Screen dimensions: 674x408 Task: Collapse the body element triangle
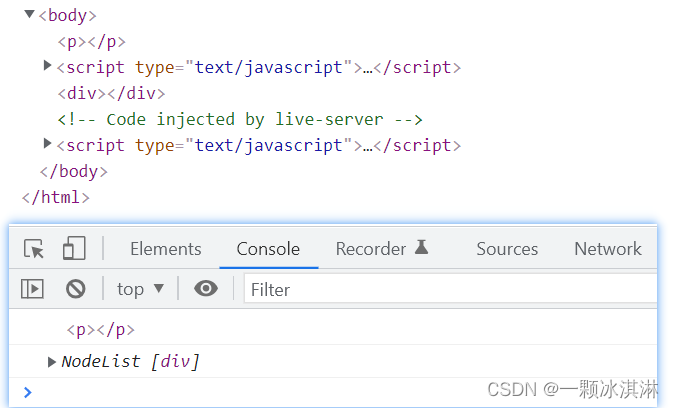pyautogui.click(x=29, y=15)
